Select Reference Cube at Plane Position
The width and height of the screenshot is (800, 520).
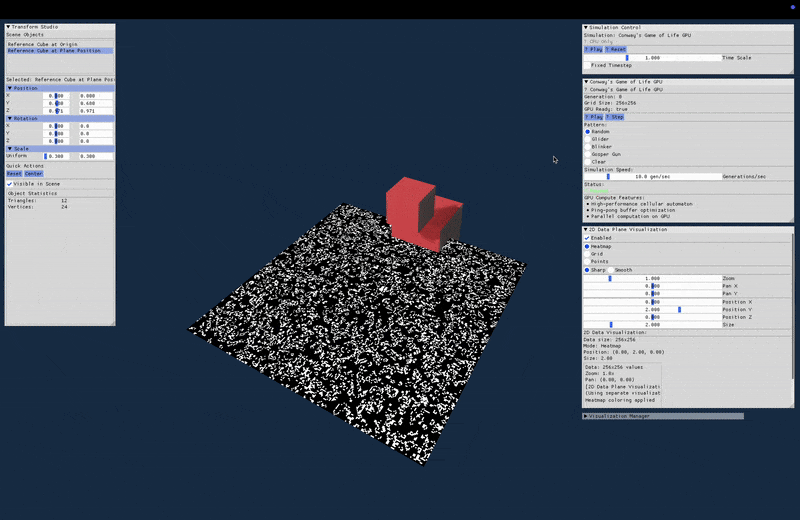tap(60, 51)
